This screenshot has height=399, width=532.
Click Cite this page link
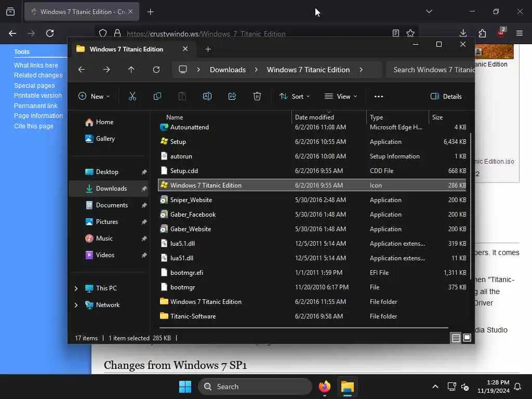click(x=34, y=126)
